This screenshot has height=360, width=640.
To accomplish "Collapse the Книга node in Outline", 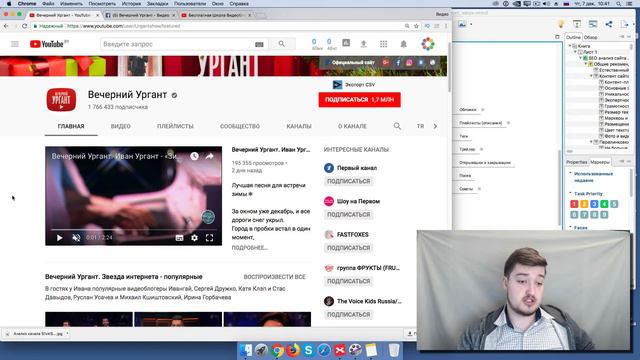I will point(570,46).
